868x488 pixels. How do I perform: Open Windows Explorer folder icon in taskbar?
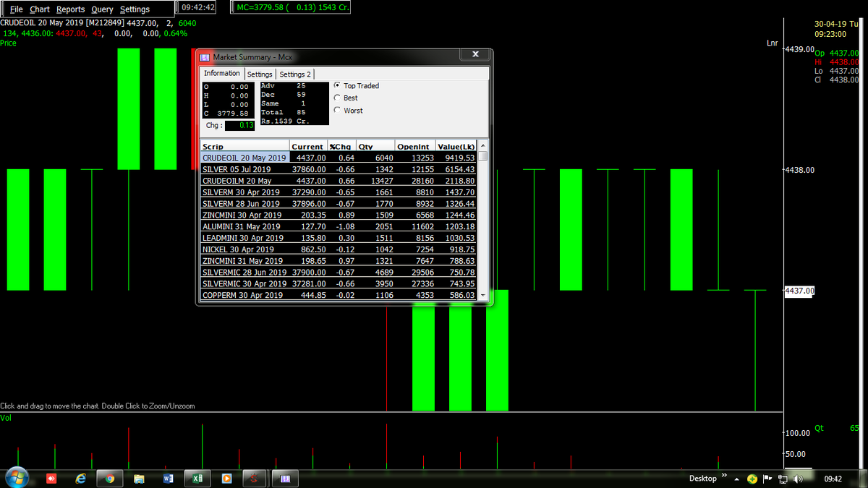140,478
